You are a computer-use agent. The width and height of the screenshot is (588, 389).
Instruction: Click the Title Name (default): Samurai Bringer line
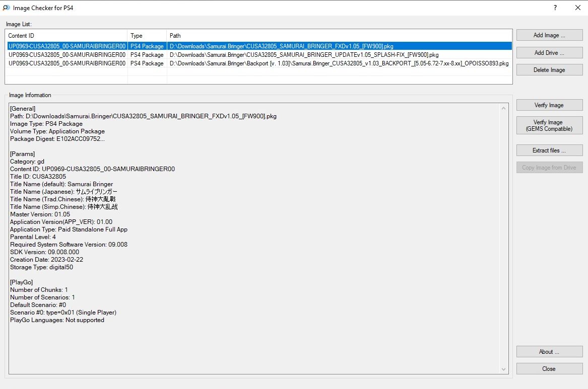(x=61, y=184)
